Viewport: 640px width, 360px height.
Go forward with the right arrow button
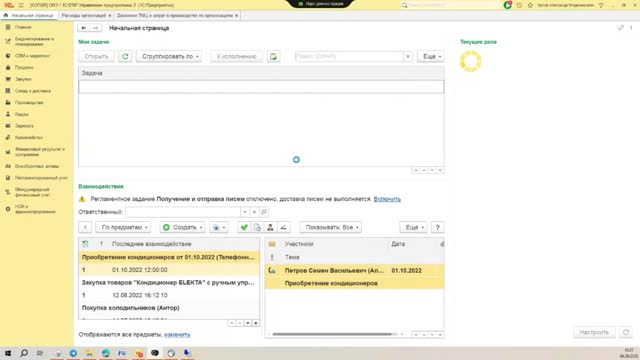[x=96, y=28]
